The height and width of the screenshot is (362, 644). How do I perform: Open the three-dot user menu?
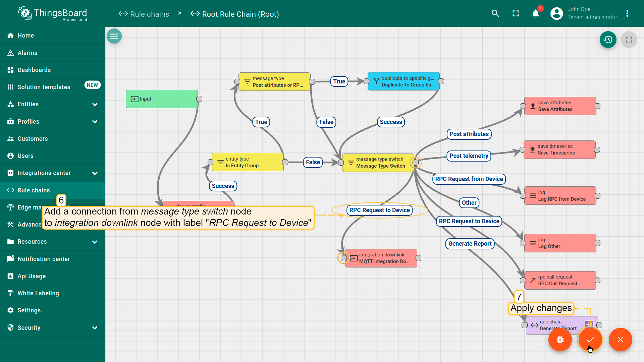(627, 13)
